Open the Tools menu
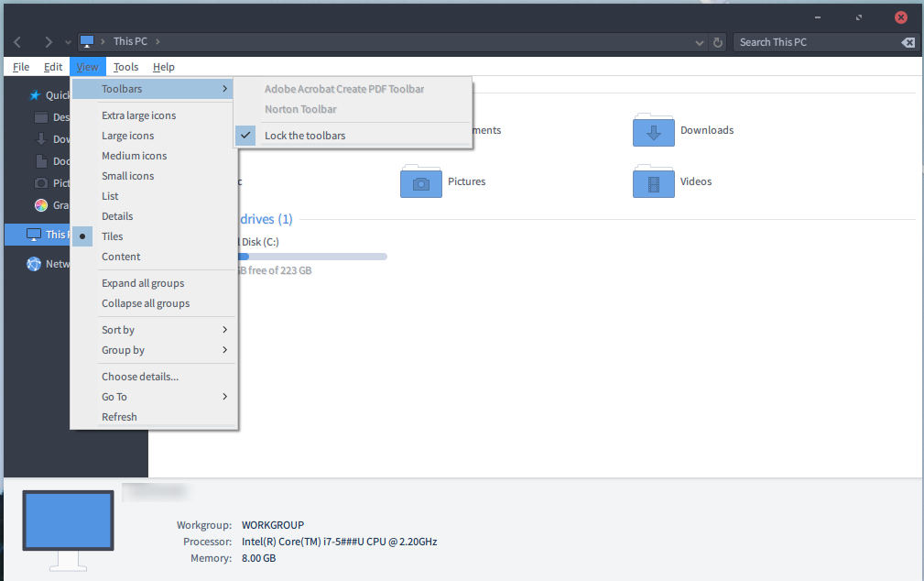Image resolution: width=924 pixels, height=581 pixels. [x=125, y=67]
